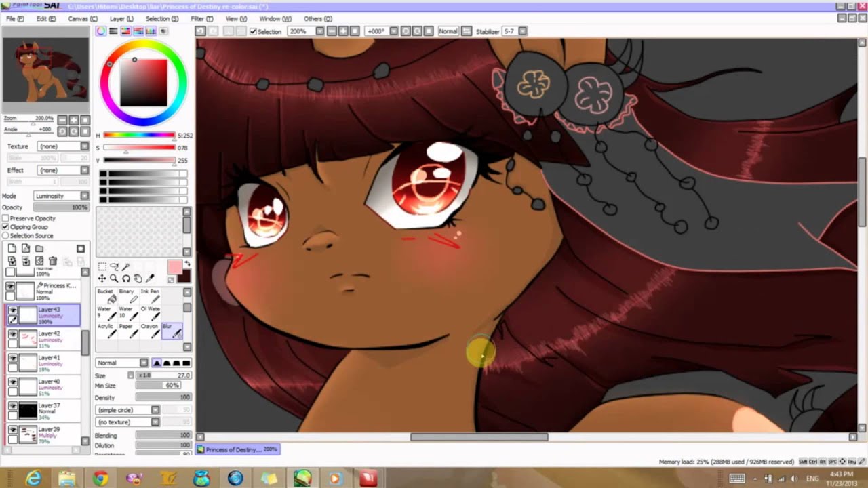Viewport: 868px width, 488px height.
Task: Toggle the RGB slider panel icon
Action: [x=113, y=31]
